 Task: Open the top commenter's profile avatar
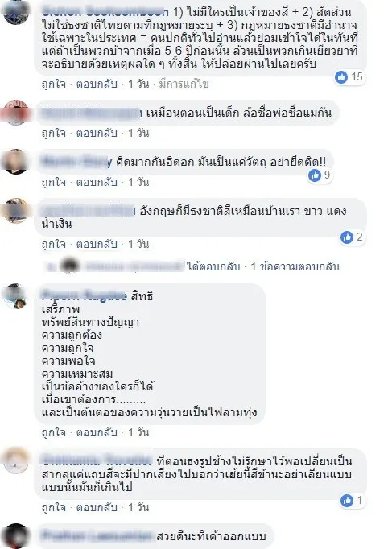click(x=16, y=11)
